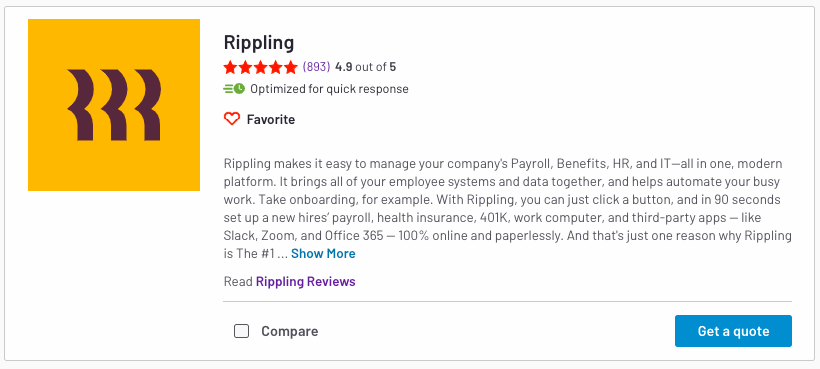Select the middle star of the rating

tap(260, 67)
